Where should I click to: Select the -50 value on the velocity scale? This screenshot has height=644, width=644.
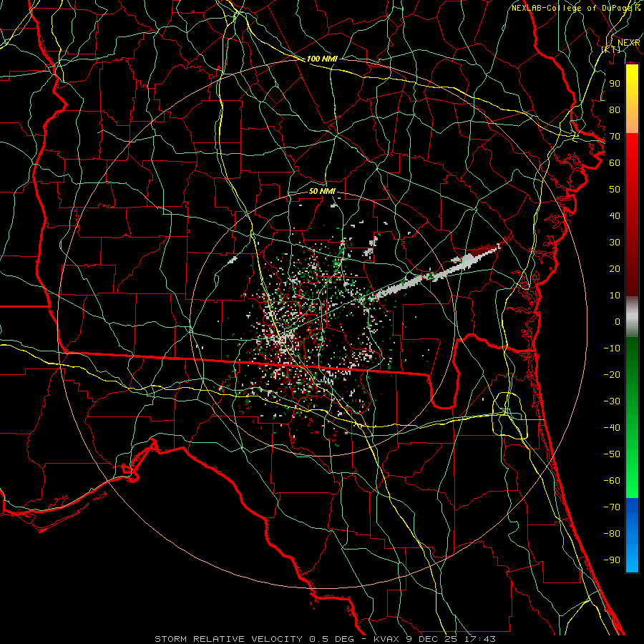pos(612,454)
